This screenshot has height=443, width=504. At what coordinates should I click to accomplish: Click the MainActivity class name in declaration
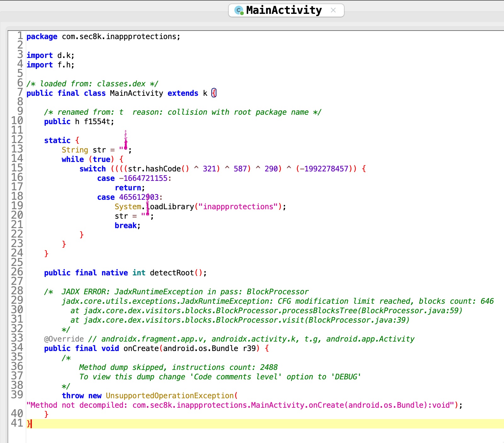coord(136,93)
